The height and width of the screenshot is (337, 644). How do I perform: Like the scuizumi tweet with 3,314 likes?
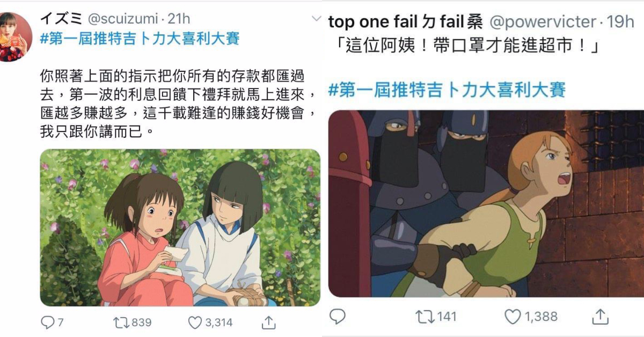[x=195, y=322]
